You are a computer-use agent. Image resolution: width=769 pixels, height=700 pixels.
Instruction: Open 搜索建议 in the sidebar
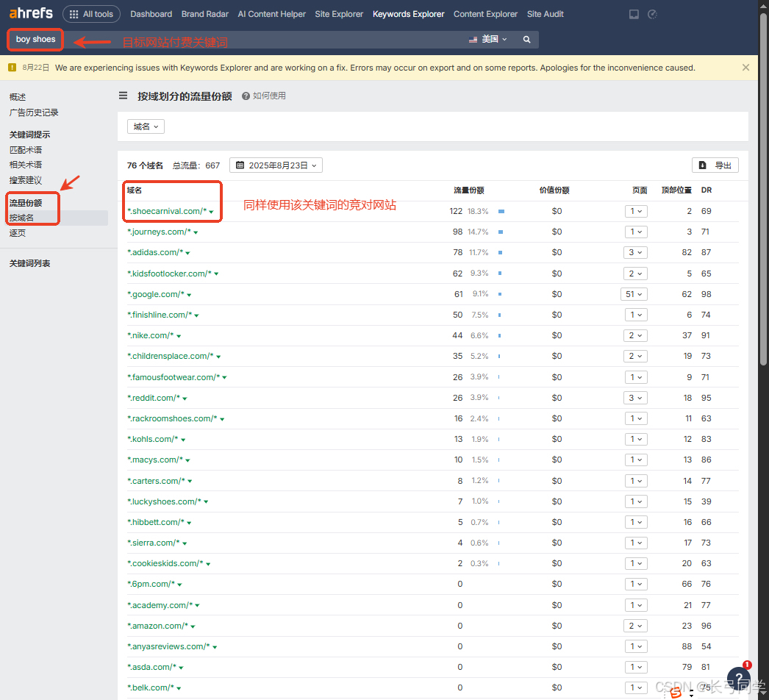(x=26, y=180)
